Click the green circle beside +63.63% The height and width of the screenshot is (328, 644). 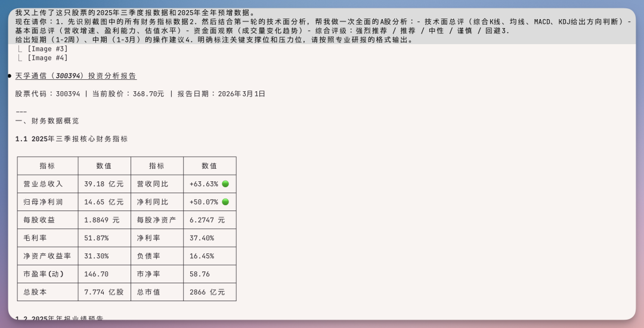coord(225,184)
